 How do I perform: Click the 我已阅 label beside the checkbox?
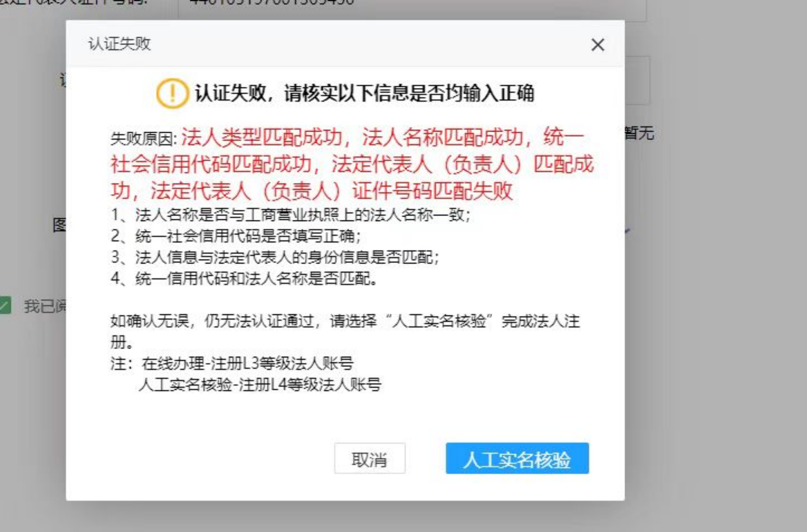[x=45, y=306]
